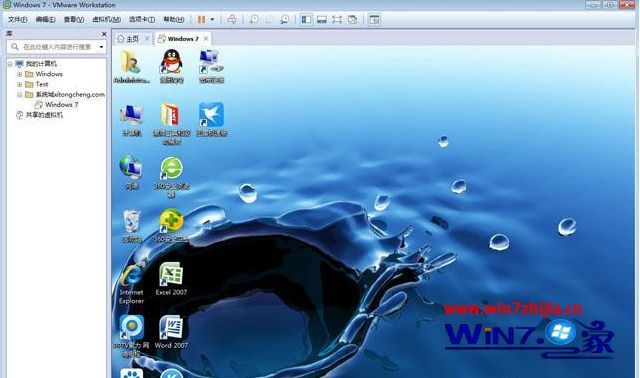Open the 文件(F) menu
This screenshot has width=640, height=378.
pyautogui.click(x=18, y=19)
